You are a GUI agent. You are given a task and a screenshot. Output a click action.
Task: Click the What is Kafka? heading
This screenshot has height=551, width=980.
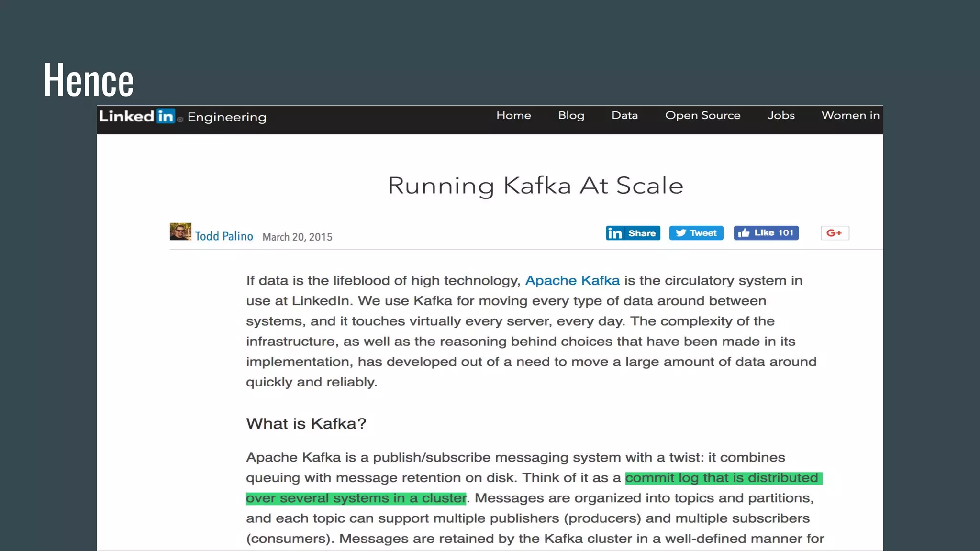pyautogui.click(x=306, y=423)
